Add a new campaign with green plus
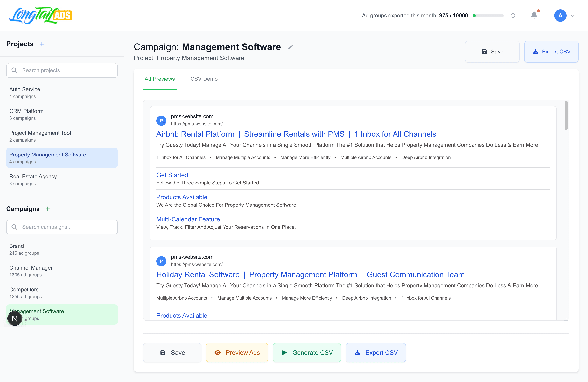 (48, 209)
